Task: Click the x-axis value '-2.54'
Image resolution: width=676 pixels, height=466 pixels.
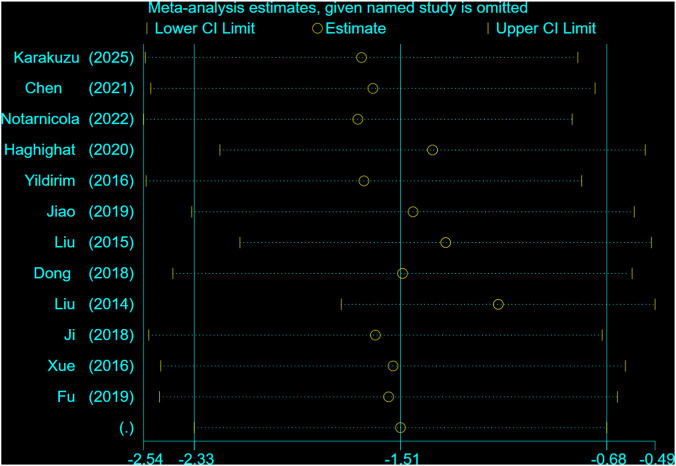Action: coord(145,459)
